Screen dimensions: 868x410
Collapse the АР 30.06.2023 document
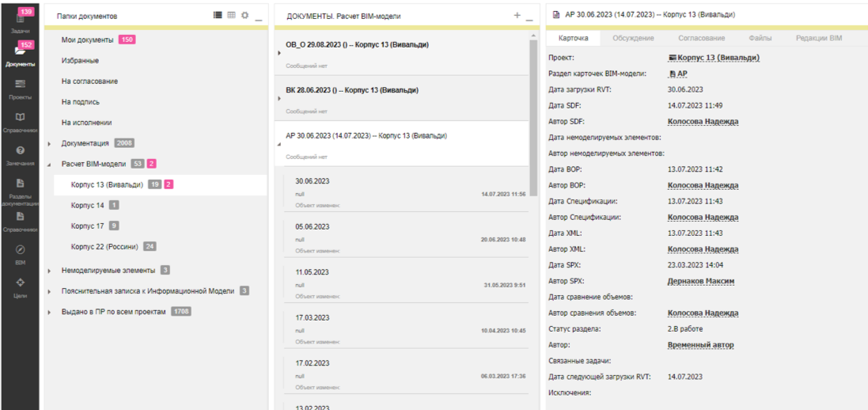tap(279, 144)
